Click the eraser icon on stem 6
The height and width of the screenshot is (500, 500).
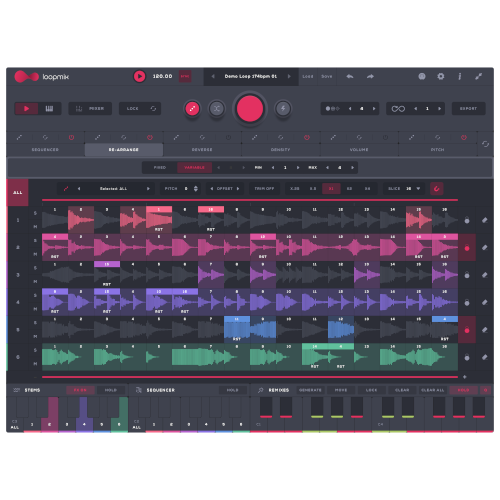click(485, 357)
